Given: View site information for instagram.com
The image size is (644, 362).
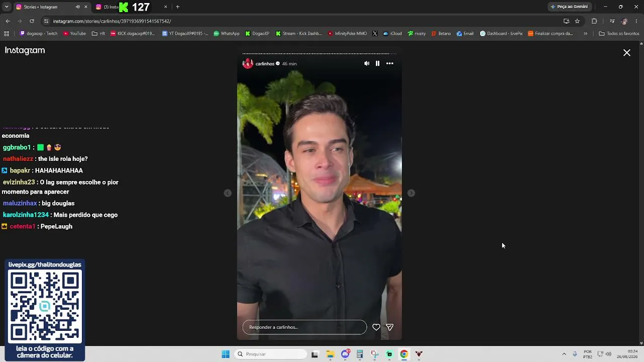Looking at the screenshot, I should point(46,21).
